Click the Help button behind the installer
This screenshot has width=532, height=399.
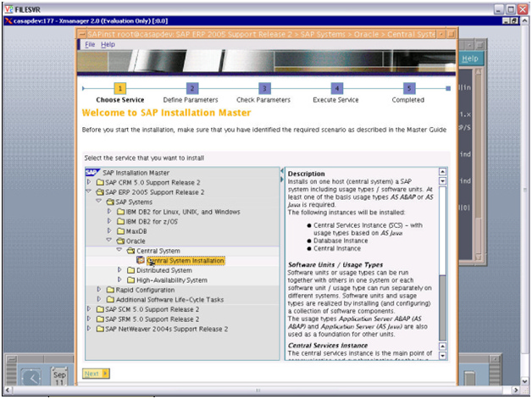(470, 58)
